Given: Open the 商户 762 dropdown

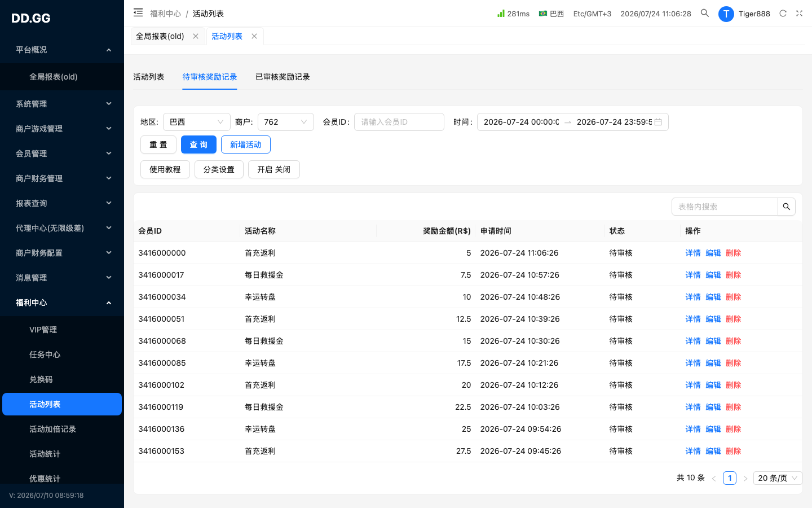Looking at the screenshot, I should coord(286,122).
